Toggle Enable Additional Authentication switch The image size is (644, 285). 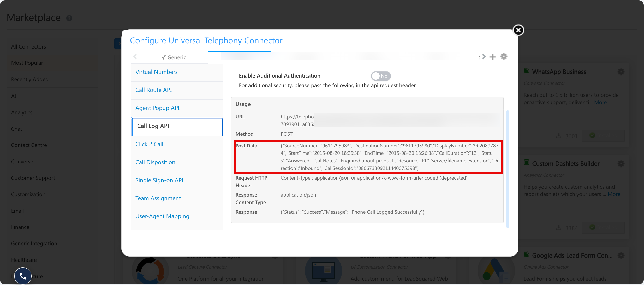pos(381,76)
